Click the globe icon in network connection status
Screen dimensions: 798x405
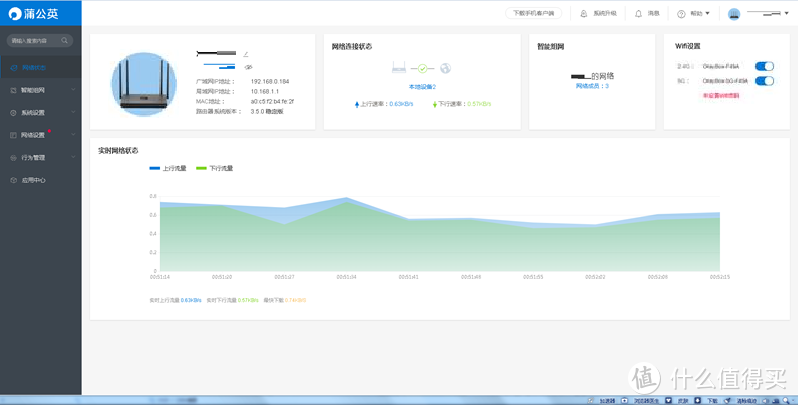click(445, 68)
